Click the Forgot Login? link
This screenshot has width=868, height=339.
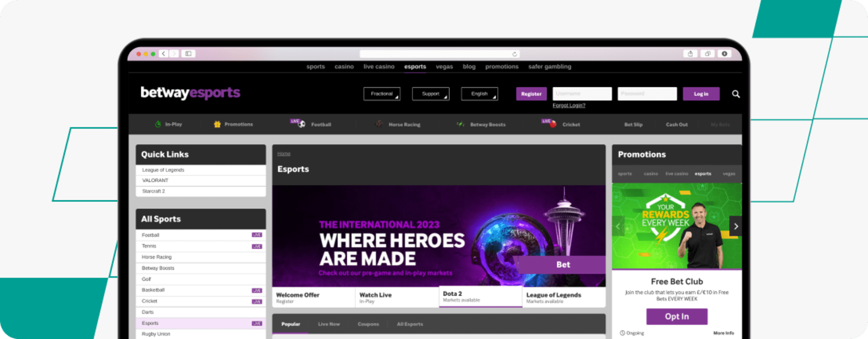tap(569, 105)
